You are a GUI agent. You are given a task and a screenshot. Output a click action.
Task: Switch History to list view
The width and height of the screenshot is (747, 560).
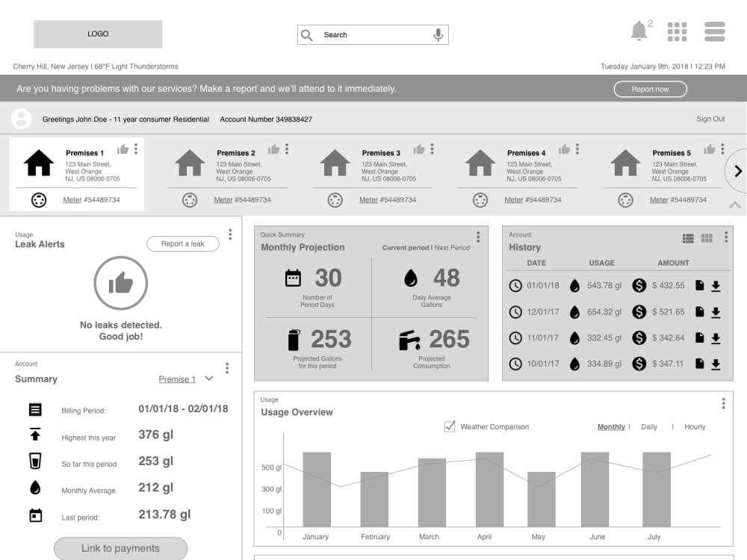pos(688,238)
